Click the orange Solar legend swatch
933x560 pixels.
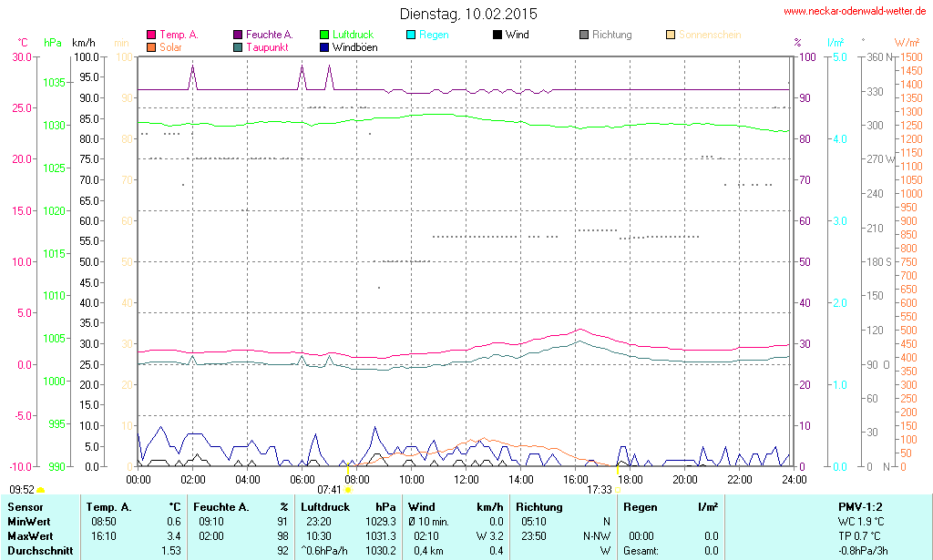tap(150, 47)
